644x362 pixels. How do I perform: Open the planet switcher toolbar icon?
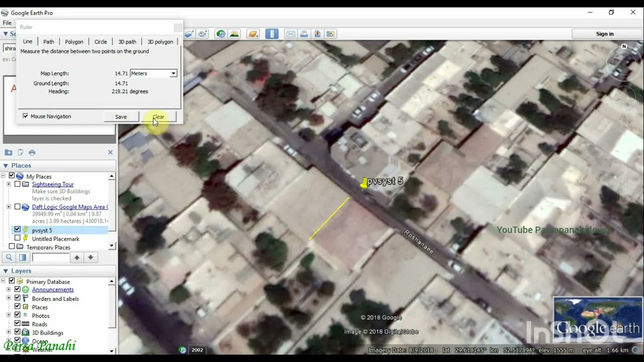tap(253, 34)
